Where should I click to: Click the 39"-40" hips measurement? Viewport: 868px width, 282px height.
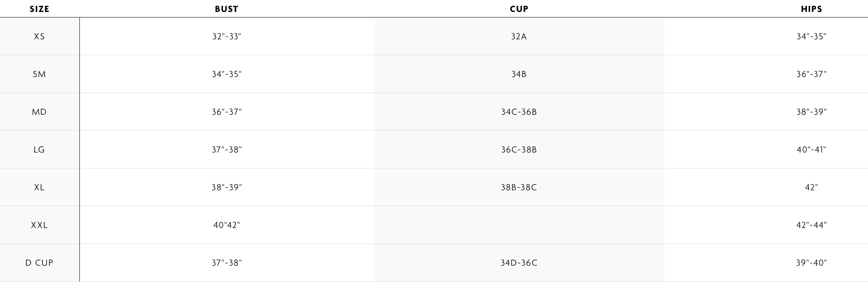point(811,263)
